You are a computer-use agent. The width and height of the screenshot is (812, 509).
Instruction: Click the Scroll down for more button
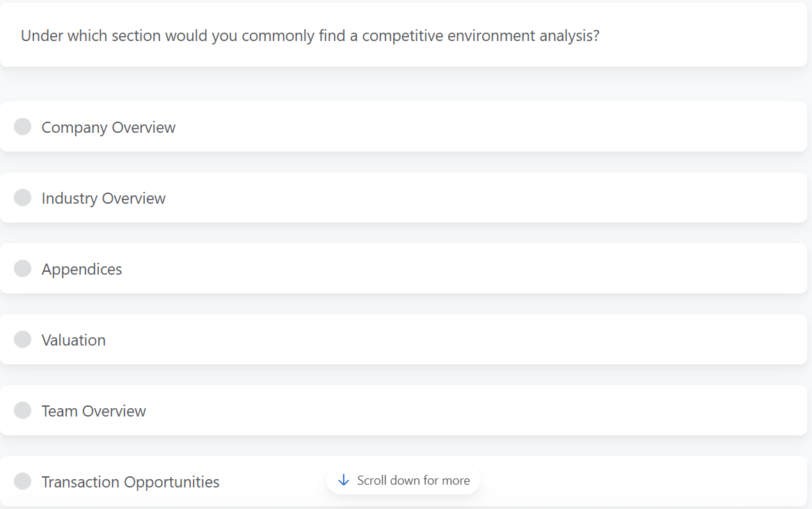click(x=404, y=480)
